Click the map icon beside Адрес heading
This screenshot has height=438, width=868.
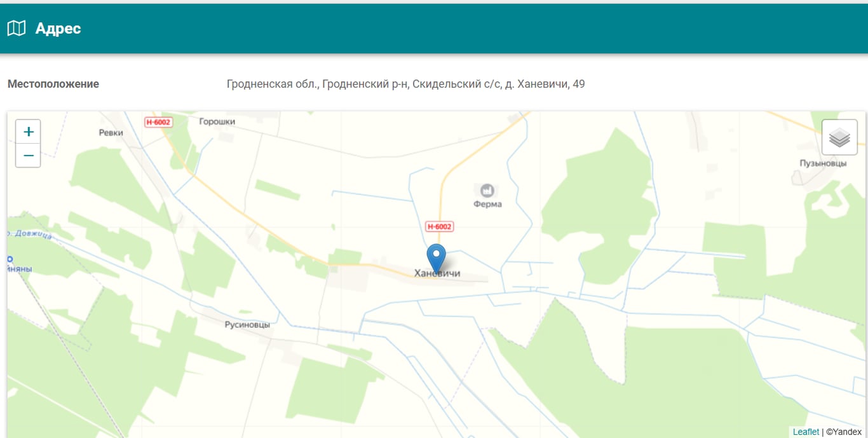pyautogui.click(x=16, y=28)
